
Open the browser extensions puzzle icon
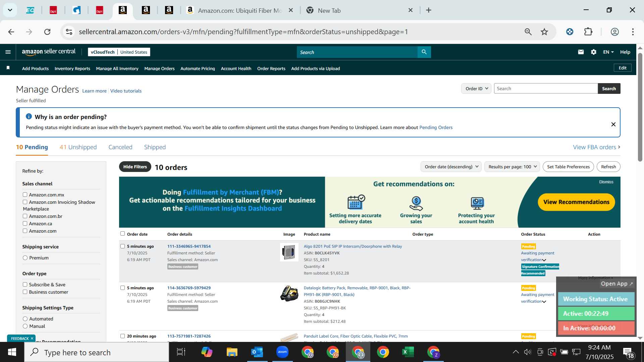[x=588, y=32]
